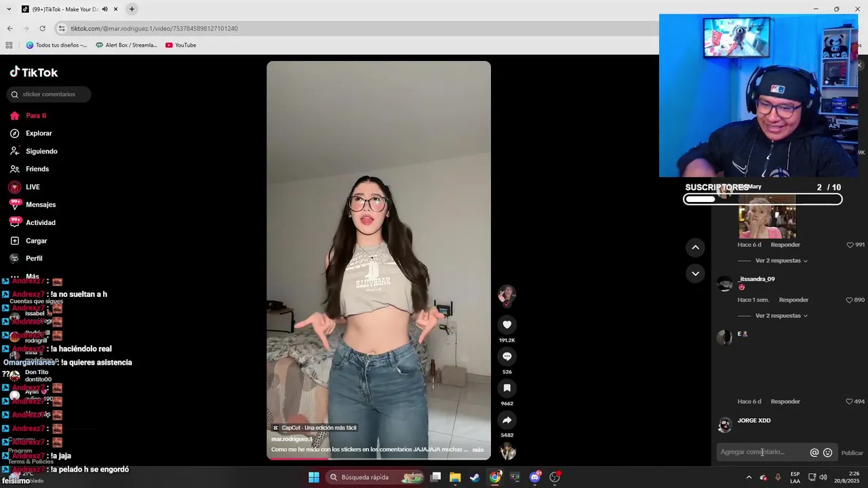Open the Explorar page
The width and height of the screenshot is (868, 488).
coord(39,134)
